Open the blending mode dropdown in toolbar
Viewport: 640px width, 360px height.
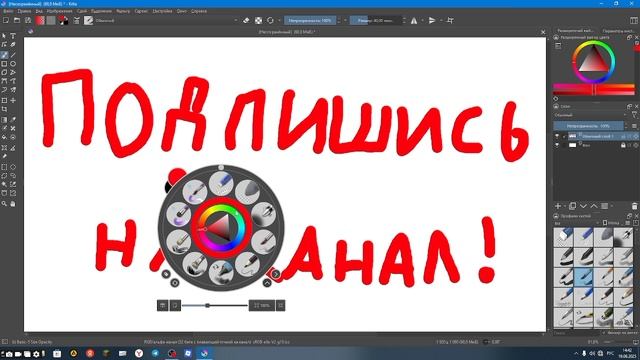click(167, 20)
